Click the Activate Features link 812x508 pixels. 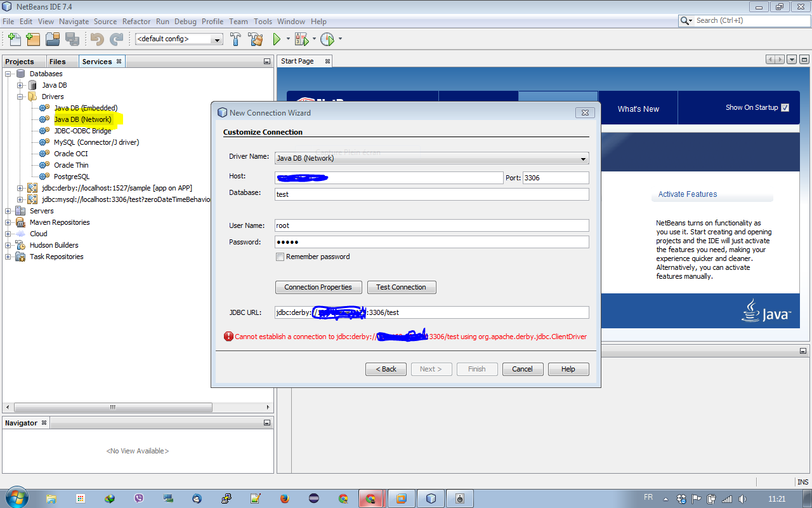point(688,194)
